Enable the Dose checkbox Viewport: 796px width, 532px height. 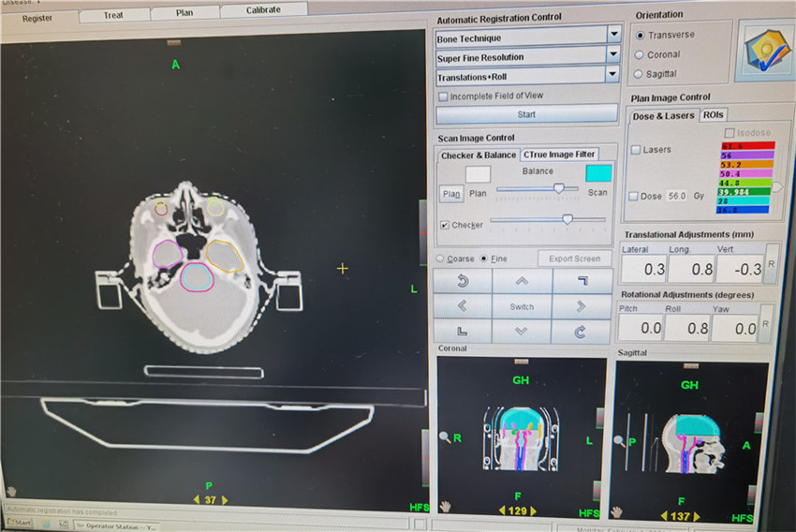point(634,197)
